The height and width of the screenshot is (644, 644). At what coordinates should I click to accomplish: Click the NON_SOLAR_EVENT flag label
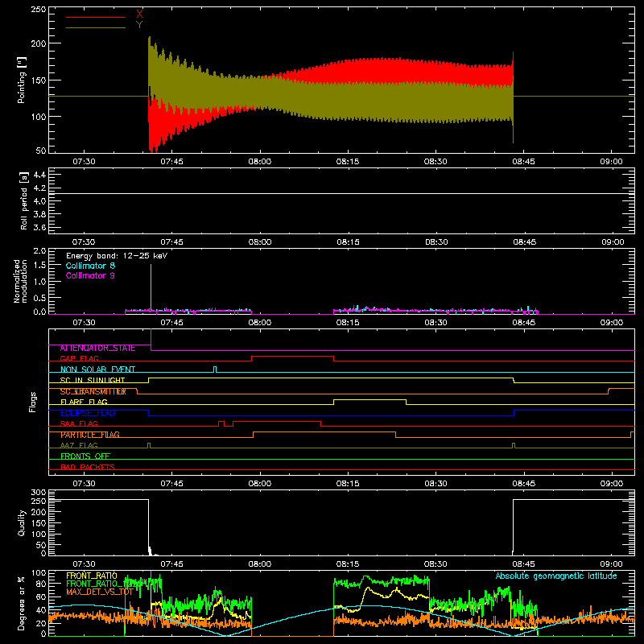97,369
